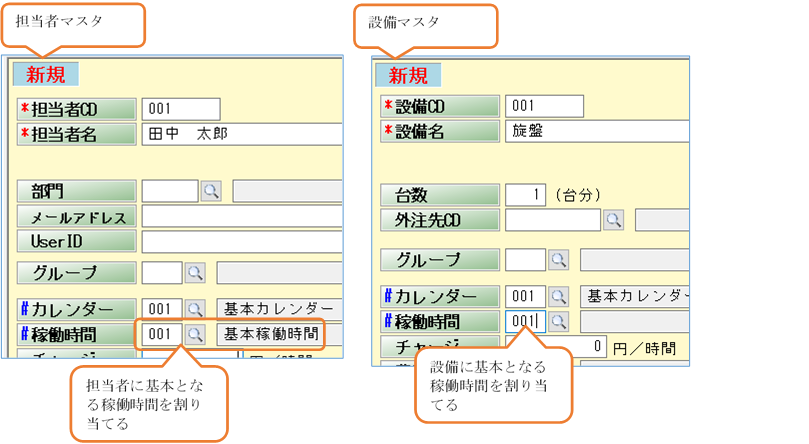Click the 設備CD input field
This screenshot has height=444, width=809.
[544, 106]
